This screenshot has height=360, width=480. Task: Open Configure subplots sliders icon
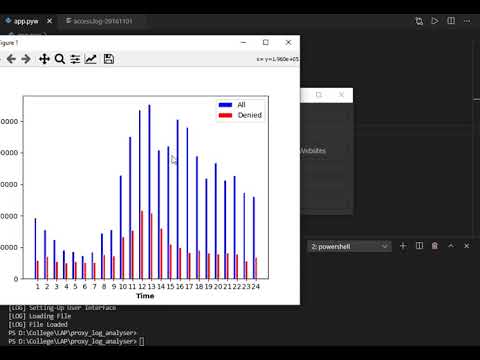coord(75,59)
